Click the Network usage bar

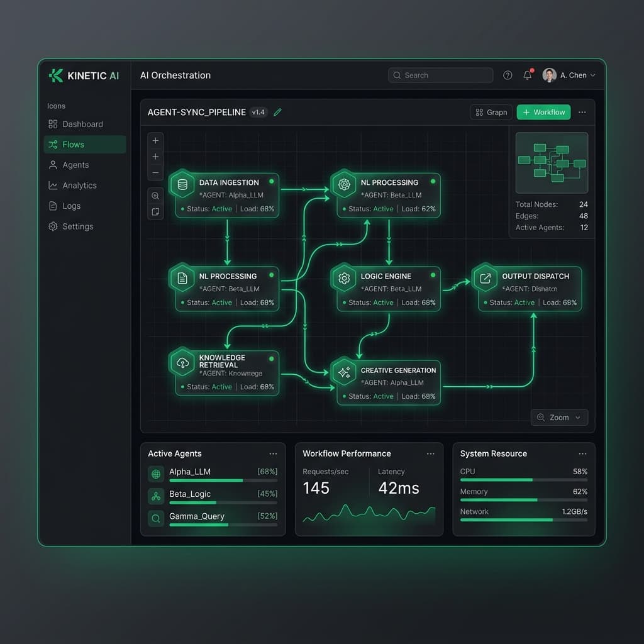524,520
